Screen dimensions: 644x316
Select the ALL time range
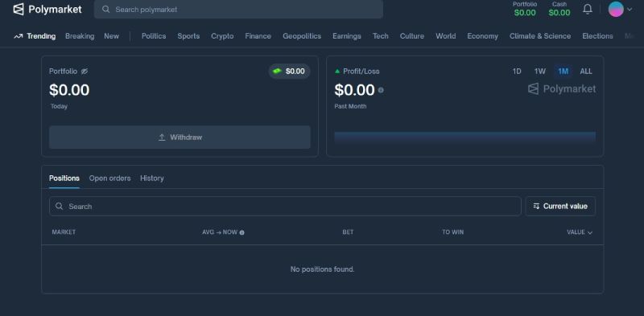586,72
